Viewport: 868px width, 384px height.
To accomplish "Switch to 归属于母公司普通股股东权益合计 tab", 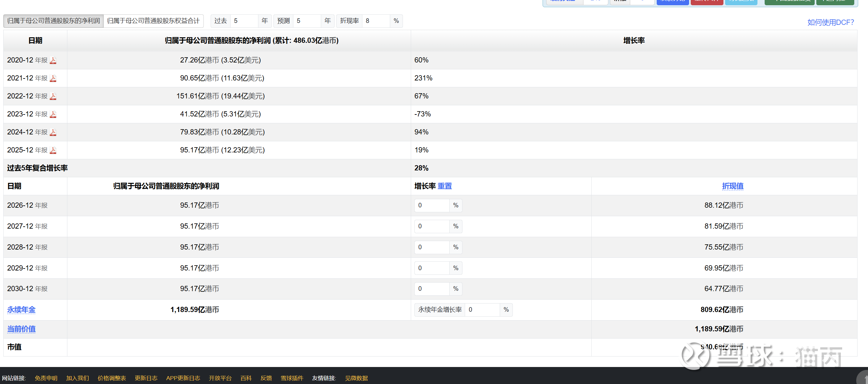I will pos(153,21).
